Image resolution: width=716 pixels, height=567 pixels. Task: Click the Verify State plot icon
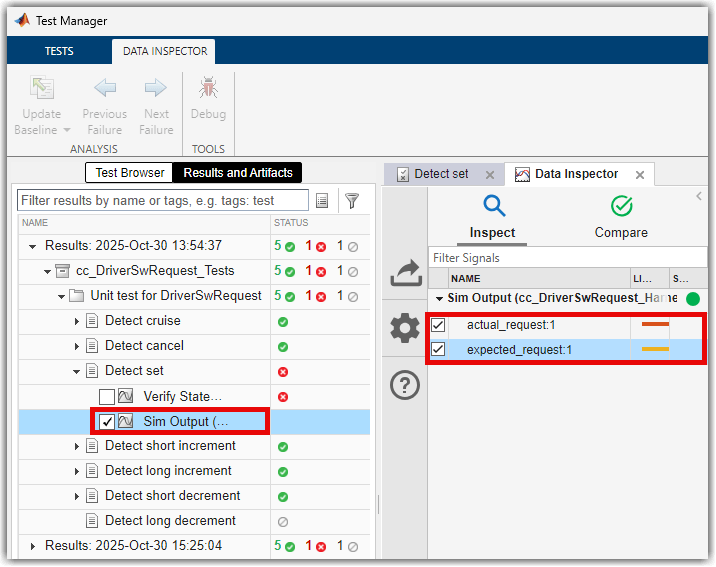pos(126,396)
